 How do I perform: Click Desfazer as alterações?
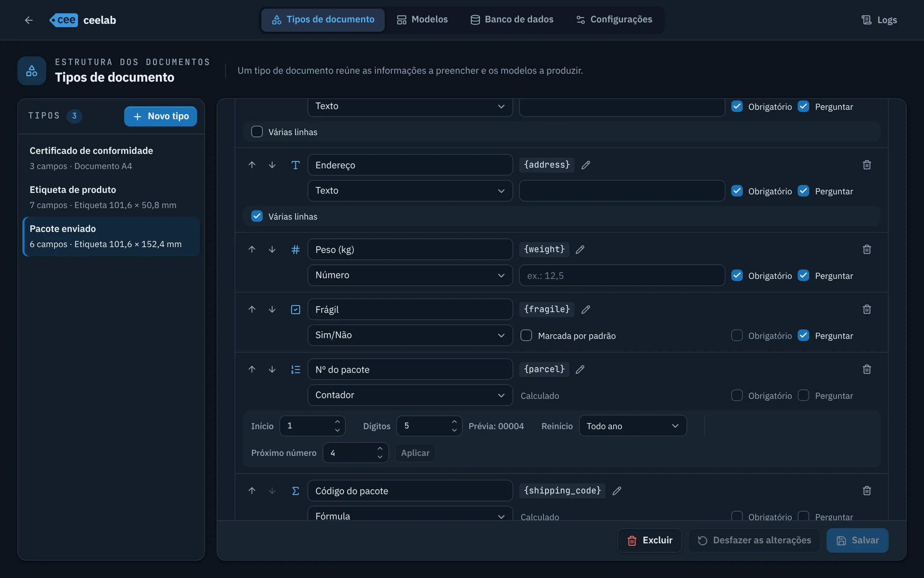pyautogui.click(x=754, y=540)
